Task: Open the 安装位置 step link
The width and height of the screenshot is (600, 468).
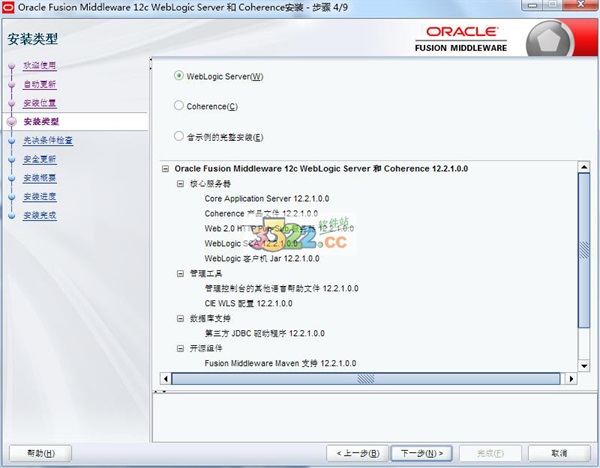Action: click(x=40, y=103)
